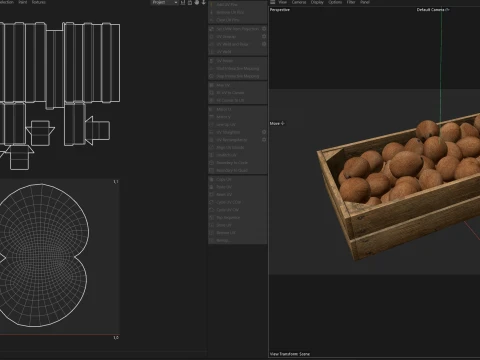Open the Camera menu in 3D viewport
This screenshot has width=480, height=360.
[299, 2]
